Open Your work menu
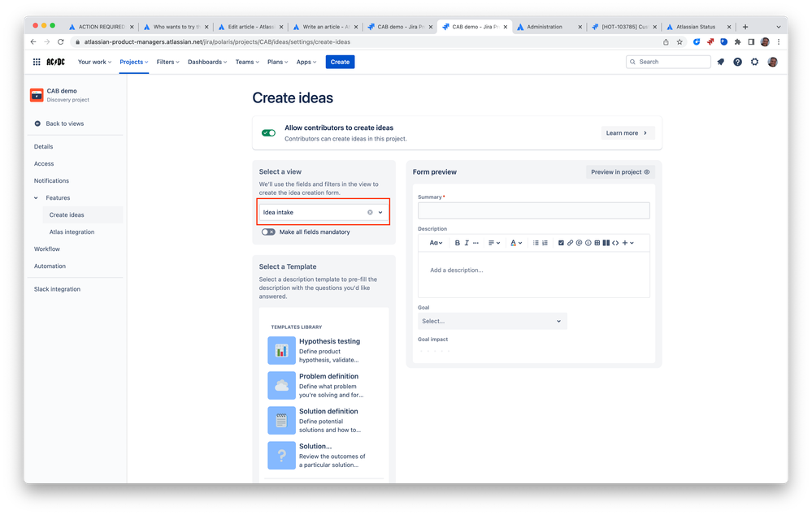Viewport: 812px width, 515px height. pos(94,62)
